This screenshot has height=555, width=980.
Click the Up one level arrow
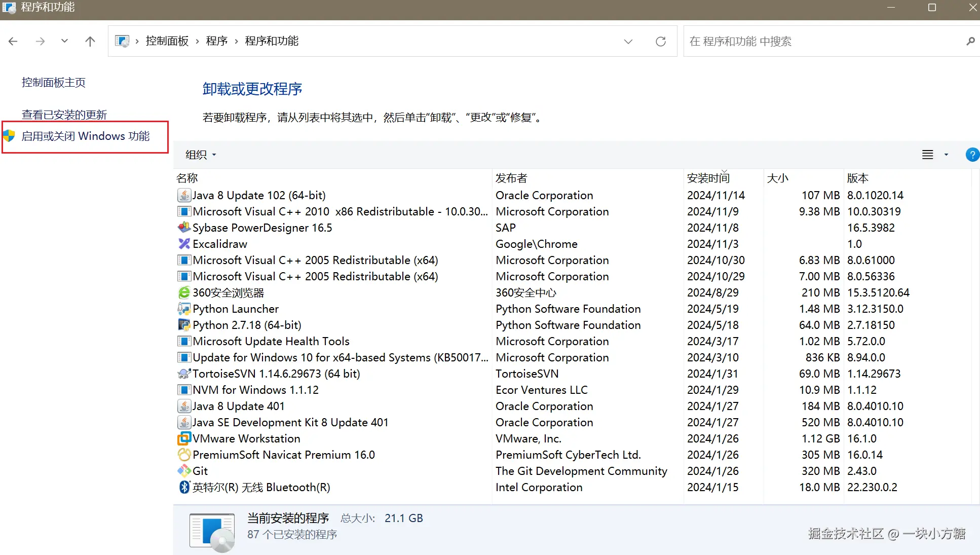click(x=90, y=42)
